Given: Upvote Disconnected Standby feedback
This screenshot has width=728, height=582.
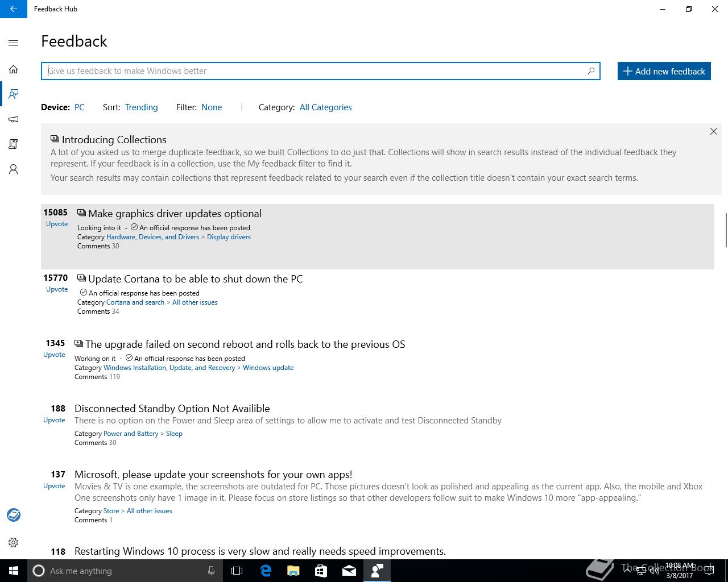Looking at the screenshot, I should pyautogui.click(x=54, y=420).
